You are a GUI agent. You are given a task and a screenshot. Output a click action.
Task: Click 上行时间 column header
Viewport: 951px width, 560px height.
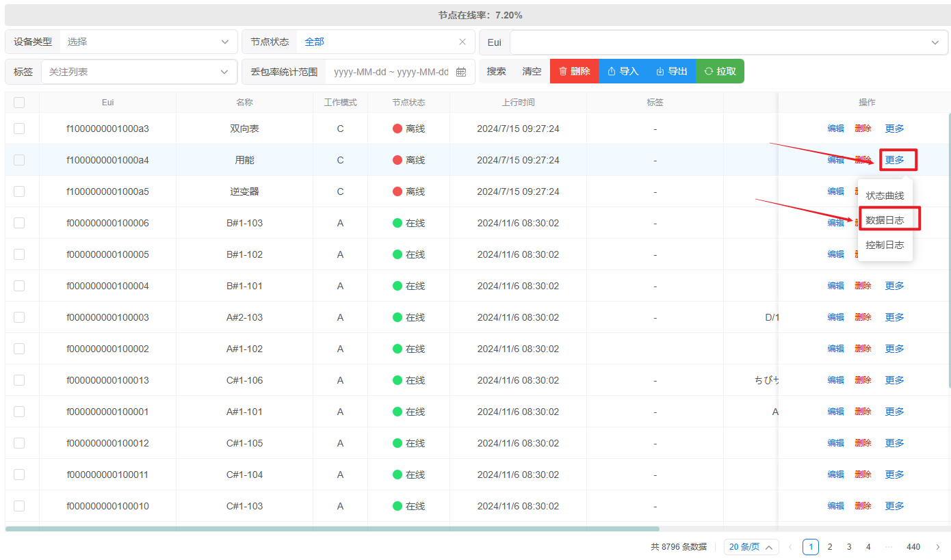(518, 103)
